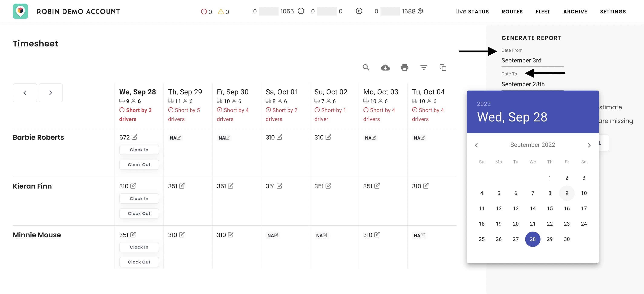Click the copy icon in toolbar
The height and width of the screenshot is (294, 644).
pyautogui.click(x=443, y=68)
